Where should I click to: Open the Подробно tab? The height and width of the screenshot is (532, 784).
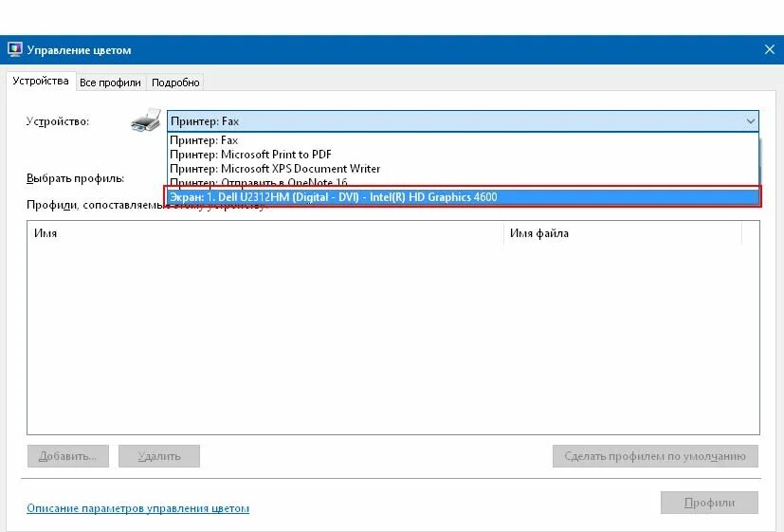(x=175, y=83)
